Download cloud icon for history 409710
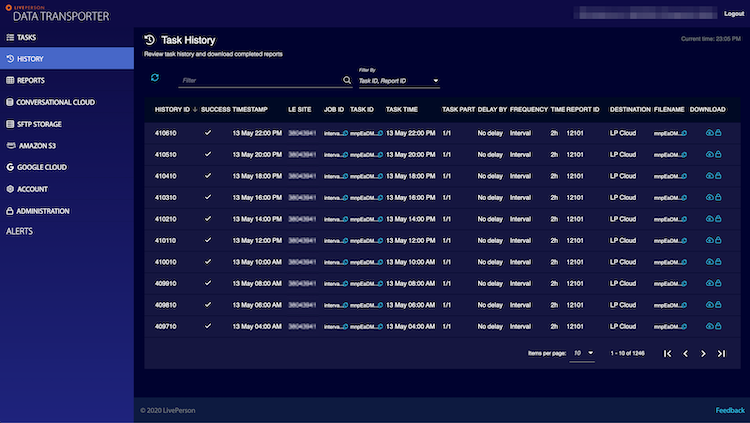 point(709,326)
